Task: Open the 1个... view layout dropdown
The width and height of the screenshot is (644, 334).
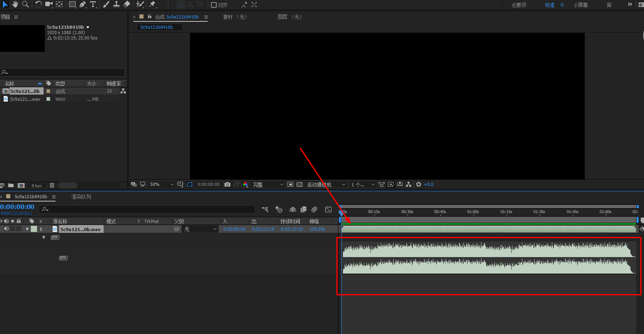Action: click(x=362, y=185)
